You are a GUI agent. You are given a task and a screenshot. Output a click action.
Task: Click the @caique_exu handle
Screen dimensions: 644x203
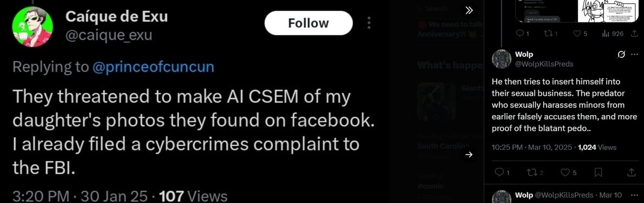(x=109, y=35)
